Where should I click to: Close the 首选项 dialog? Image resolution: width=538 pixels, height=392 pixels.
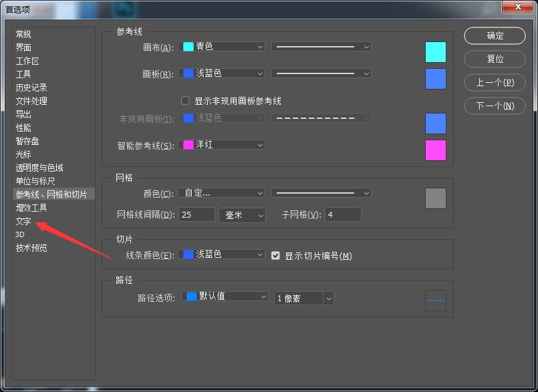tap(518, 7)
